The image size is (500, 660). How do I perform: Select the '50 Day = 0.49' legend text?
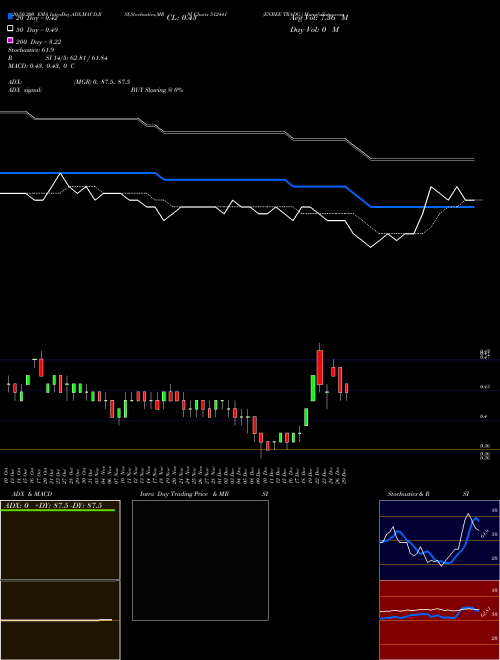pyautogui.click(x=37, y=30)
